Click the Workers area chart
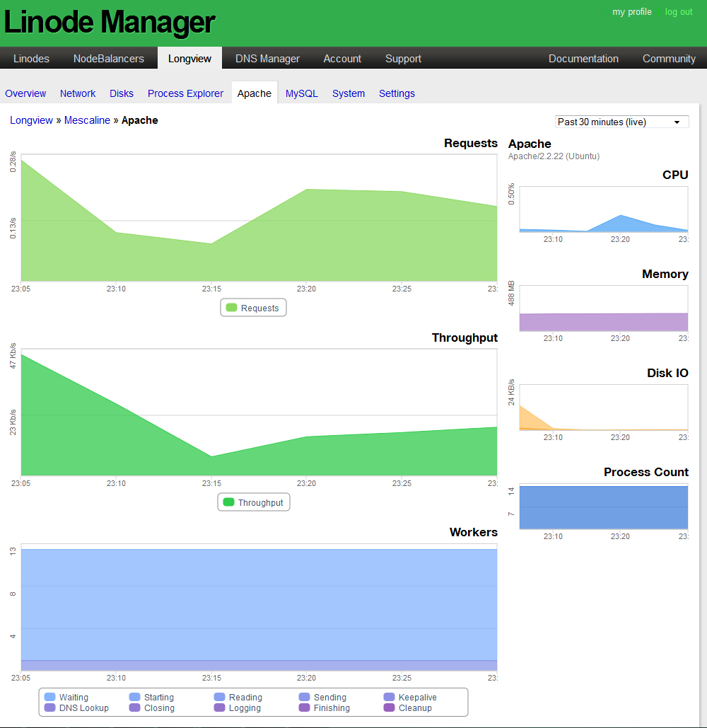This screenshot has height=728, width=707. (259, 607)
